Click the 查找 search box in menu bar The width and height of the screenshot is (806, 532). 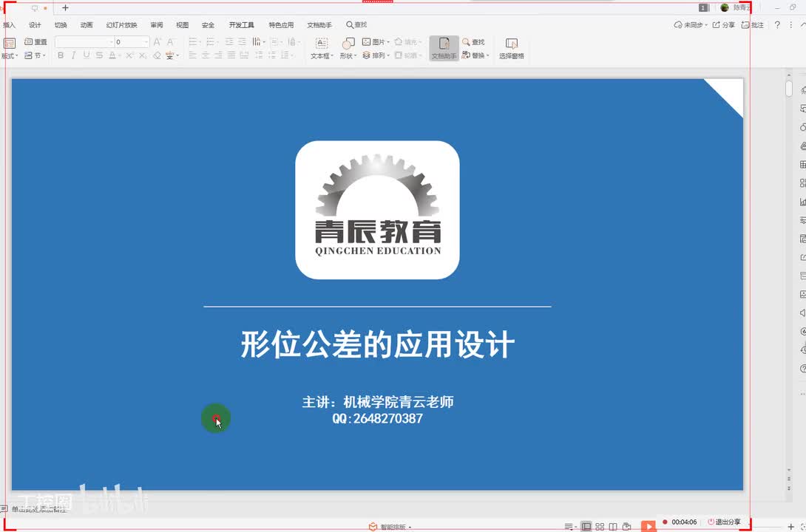(356, 24)
